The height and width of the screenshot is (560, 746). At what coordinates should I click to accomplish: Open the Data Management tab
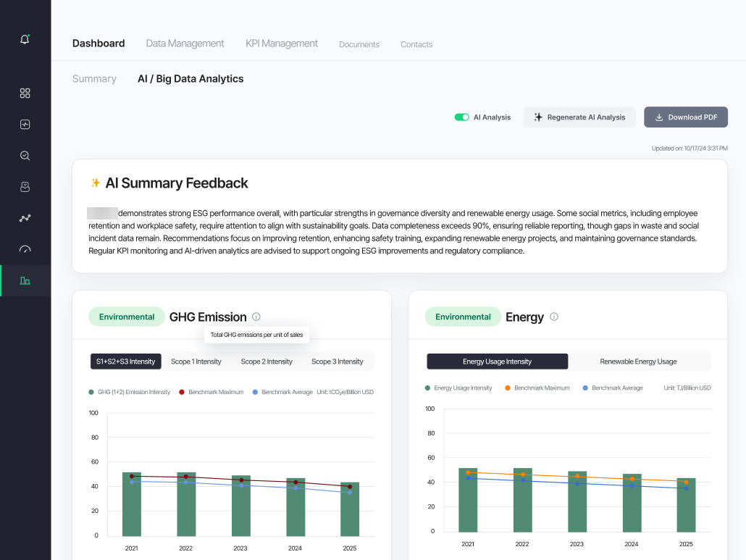(185, 43)
